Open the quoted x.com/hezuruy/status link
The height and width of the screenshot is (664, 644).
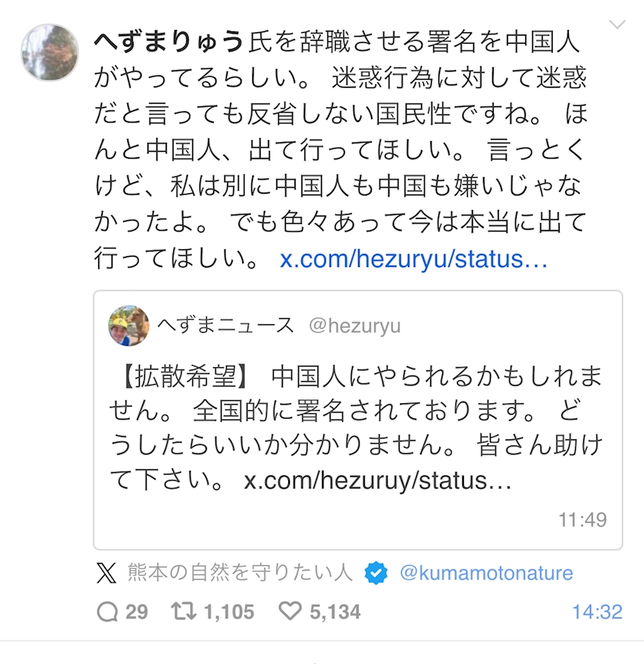click(x=378, y=480)
